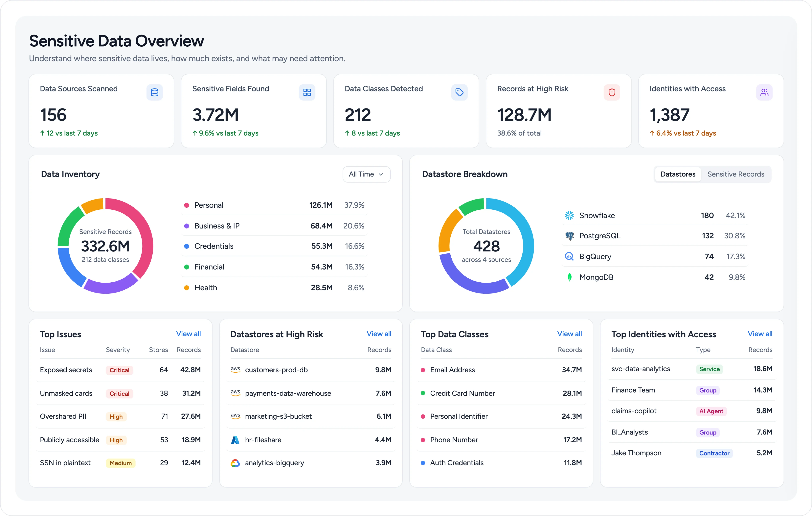The width and height of the screenshot is (812, 516).
Task: Click the Snowflake logo icon
Action: point(569,216)
